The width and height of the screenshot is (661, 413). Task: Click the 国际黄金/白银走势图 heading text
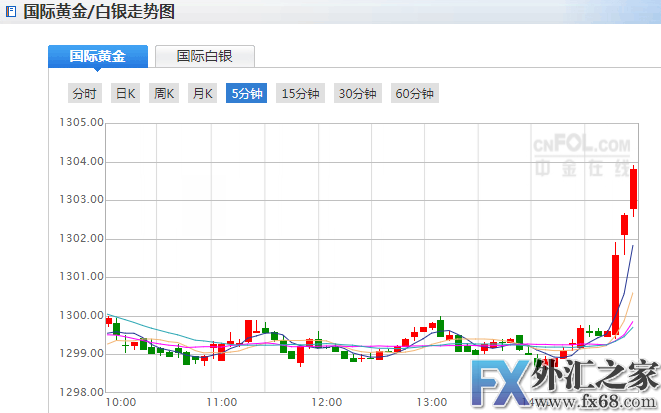pyautogui.click(x=99, y=11)
